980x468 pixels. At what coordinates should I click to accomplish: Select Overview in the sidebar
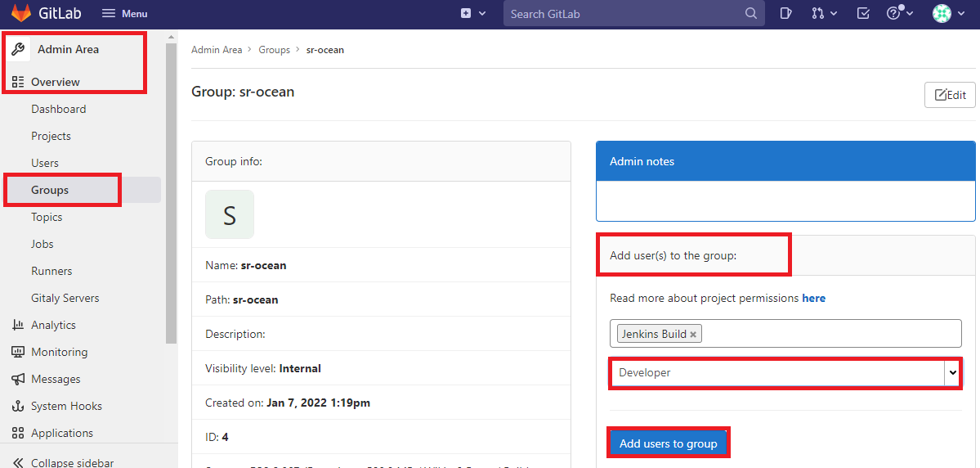tap(56, 82)
